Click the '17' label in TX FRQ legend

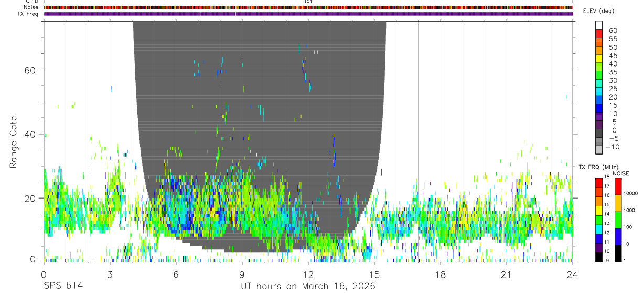[x=606, y=186]
